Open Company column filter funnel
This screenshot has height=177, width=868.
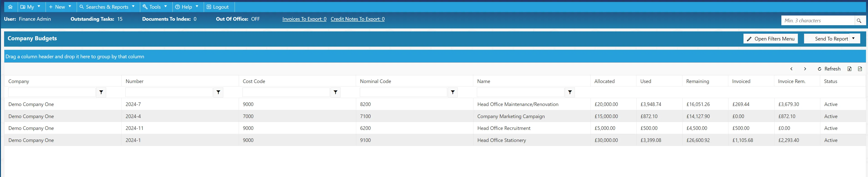[x=101, y=92]
